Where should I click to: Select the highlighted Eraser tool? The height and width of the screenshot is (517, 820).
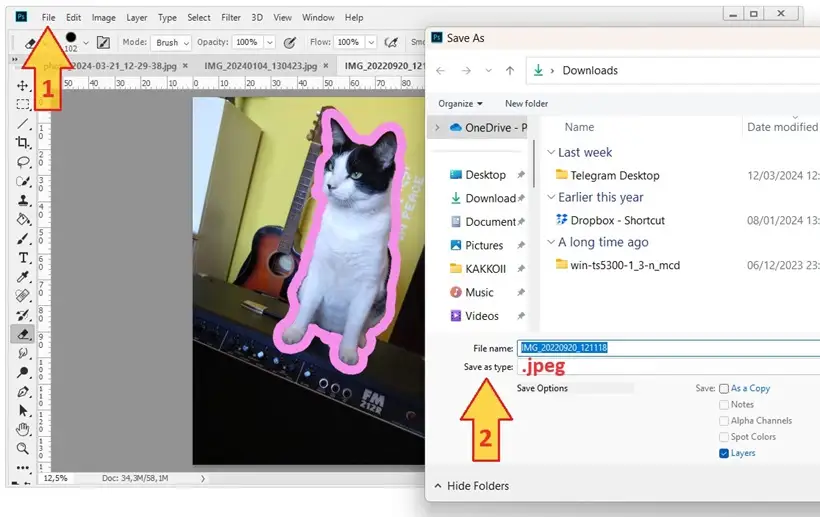pos(22,334)
